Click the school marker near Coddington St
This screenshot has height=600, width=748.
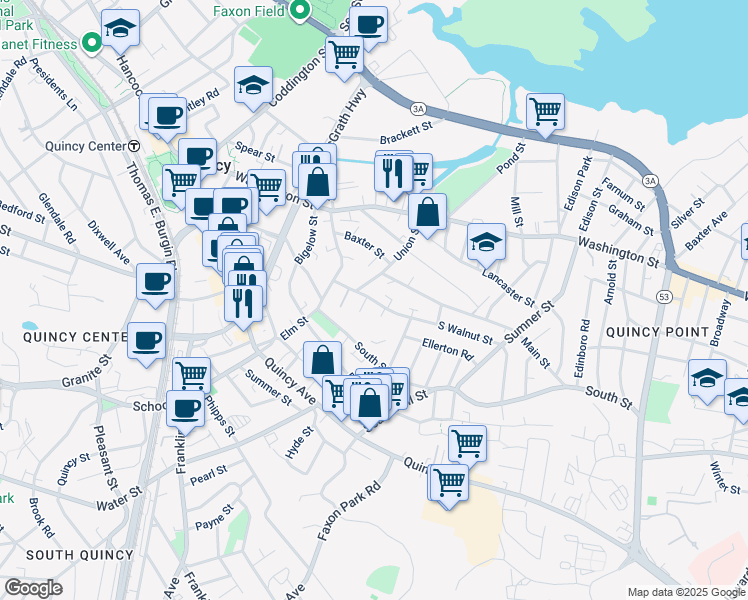pyautogui.click(x=254, y=85)
